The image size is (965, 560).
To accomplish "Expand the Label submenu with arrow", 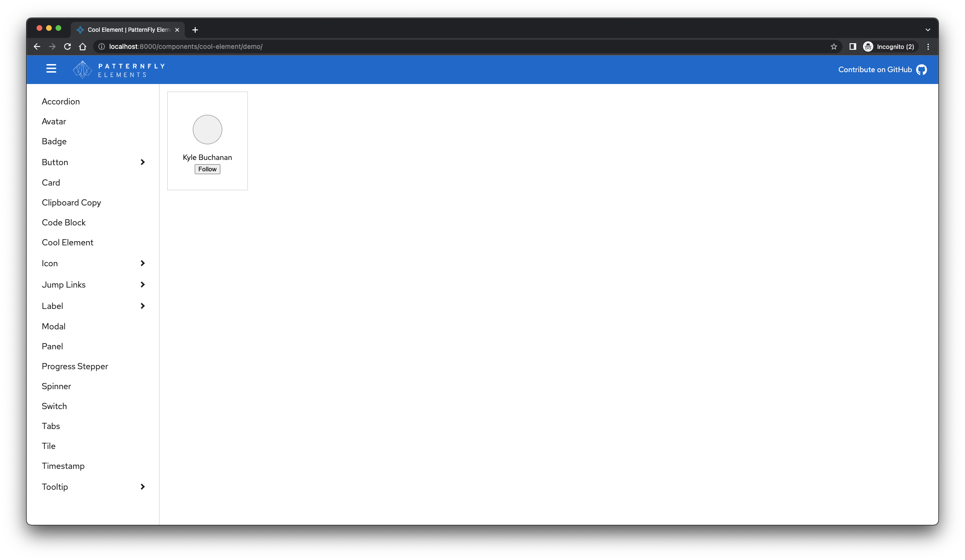I will pos(142,305).
